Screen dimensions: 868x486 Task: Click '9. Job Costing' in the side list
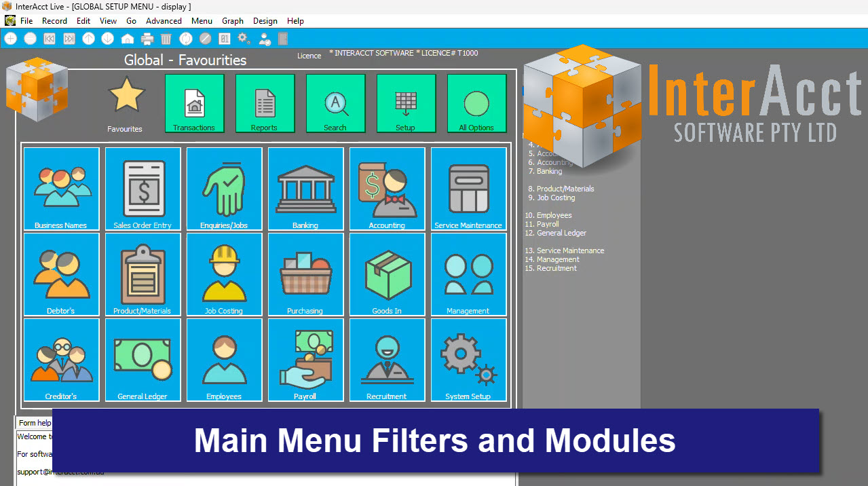(x=552, y=198)
